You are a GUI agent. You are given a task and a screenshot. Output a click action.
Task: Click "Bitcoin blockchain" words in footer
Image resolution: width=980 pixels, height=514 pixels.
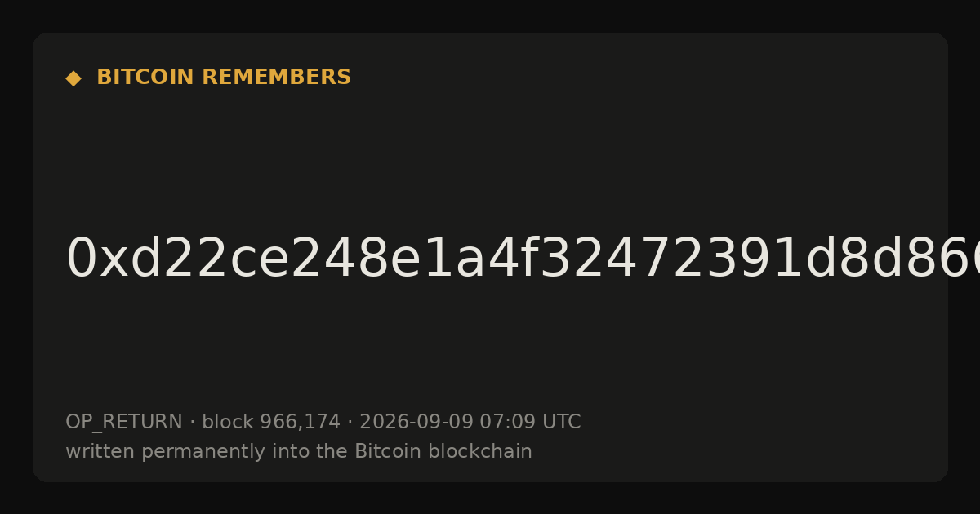pyautogui.click(x=443, y=451)
